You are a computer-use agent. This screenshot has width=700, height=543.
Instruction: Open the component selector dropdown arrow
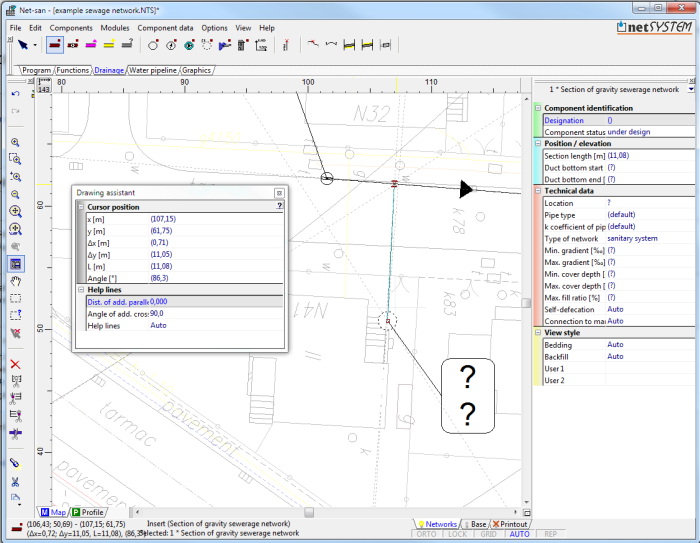691,89
